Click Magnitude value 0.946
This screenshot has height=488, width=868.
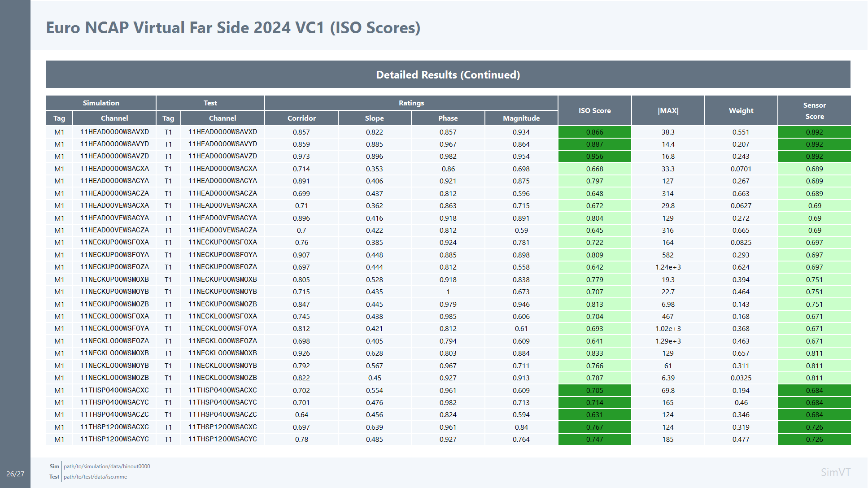(x=521, y=304)
